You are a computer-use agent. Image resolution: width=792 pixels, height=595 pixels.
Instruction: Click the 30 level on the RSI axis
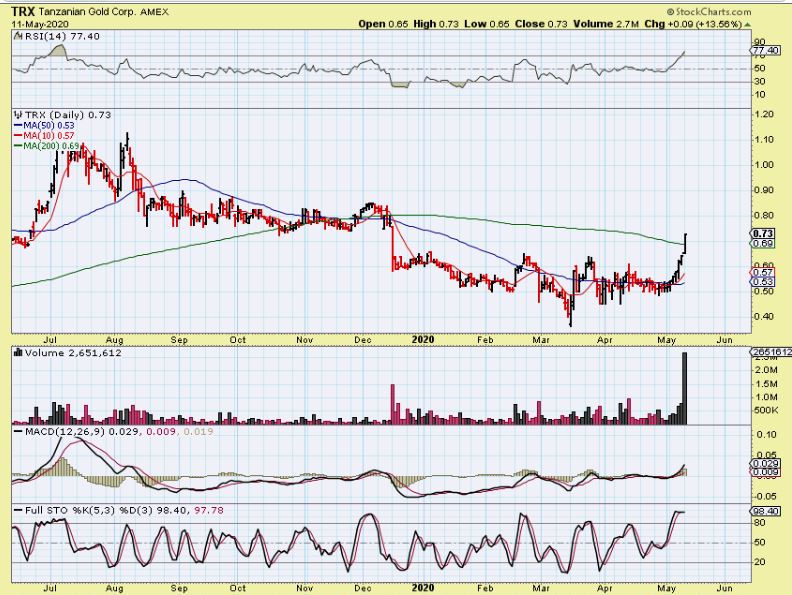(x=759, y=81)
